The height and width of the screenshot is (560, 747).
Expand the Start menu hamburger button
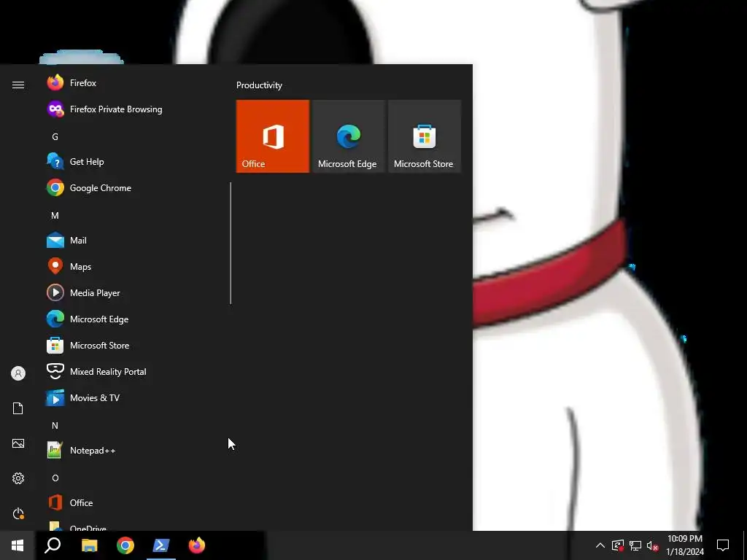18,85
